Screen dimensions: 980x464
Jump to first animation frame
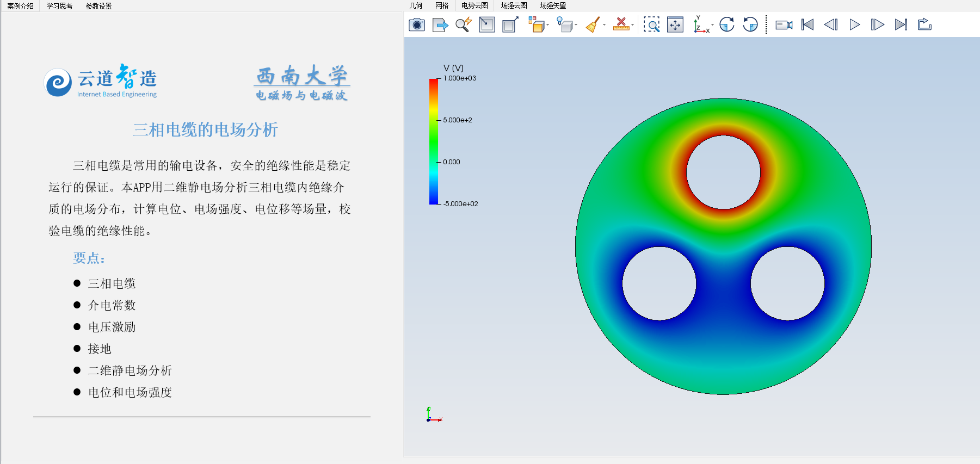click(808, 24)
